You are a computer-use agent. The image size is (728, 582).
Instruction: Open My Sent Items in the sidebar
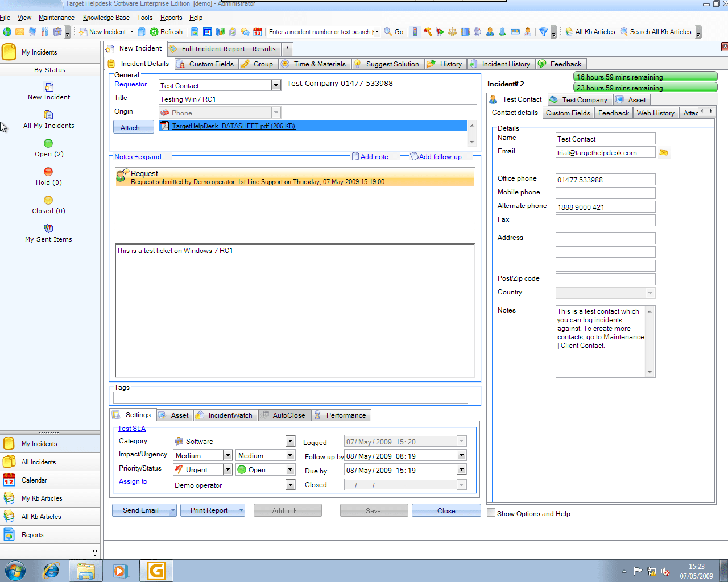point(48,234)
